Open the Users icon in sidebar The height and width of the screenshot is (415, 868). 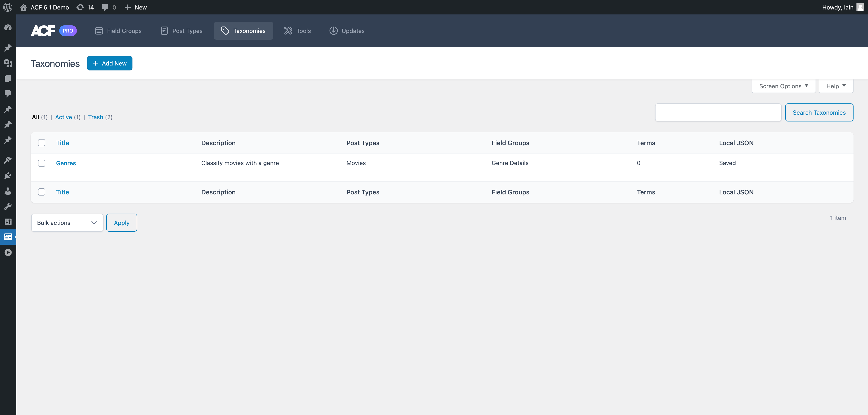coord(8,191)
